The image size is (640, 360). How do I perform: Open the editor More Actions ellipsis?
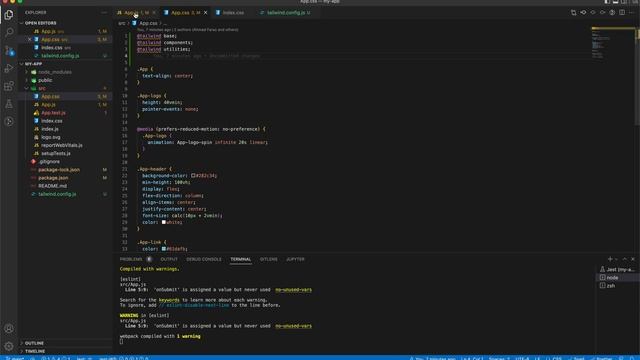[x=631, y=13]
